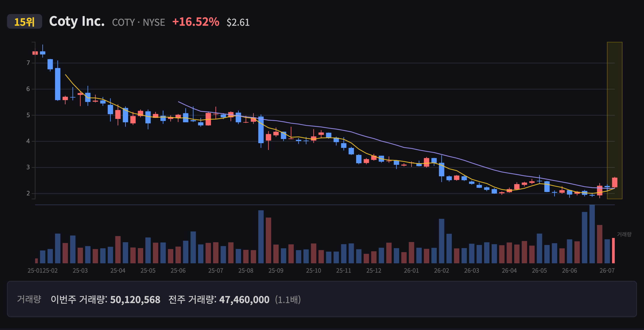644x330 pixels.
Task: Select the 26-01 date axis label
Action: (x=412, y=271)
